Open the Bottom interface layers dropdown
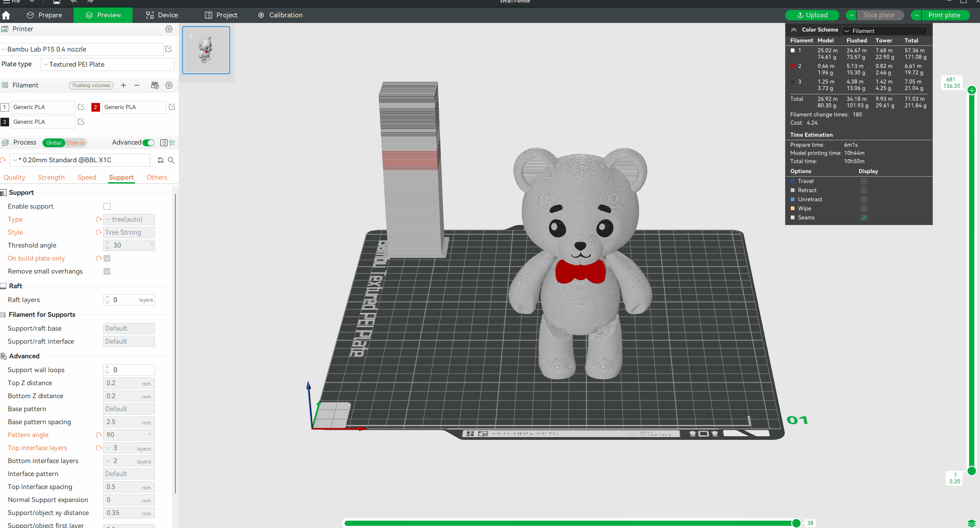 pos(129,461)
